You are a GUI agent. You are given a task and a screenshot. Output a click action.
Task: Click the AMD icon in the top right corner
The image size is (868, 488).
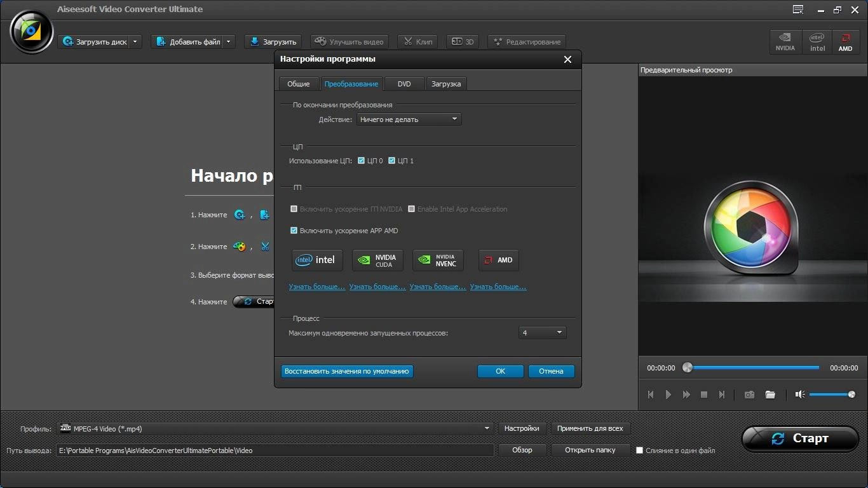845,42
